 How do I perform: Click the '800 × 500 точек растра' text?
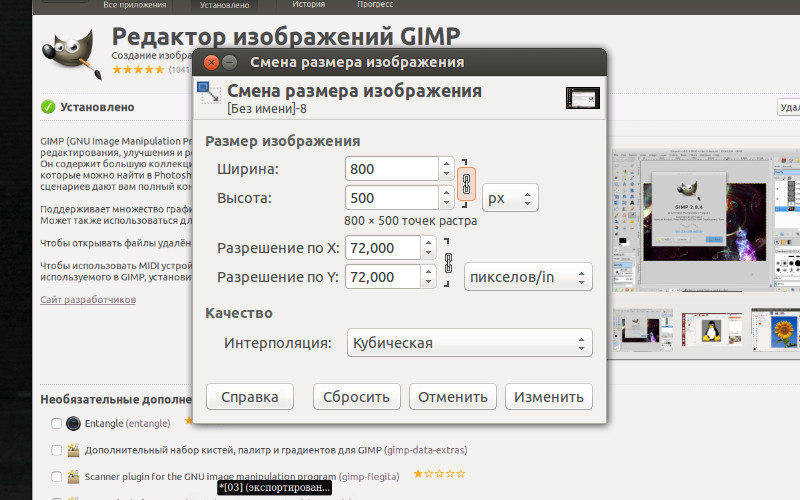pyautogui.click(x=411, y=221)
